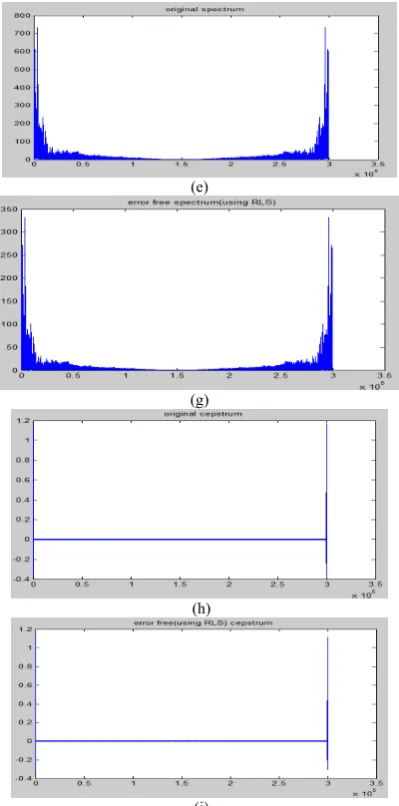
Task: Click the right-side peak in error free spectrum
Action: click(329, 293)
